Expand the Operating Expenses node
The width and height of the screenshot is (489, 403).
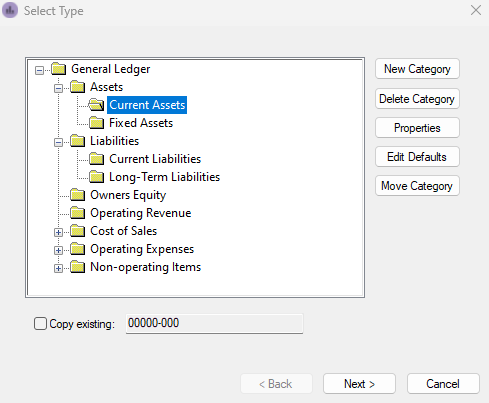tap(58, 250)
